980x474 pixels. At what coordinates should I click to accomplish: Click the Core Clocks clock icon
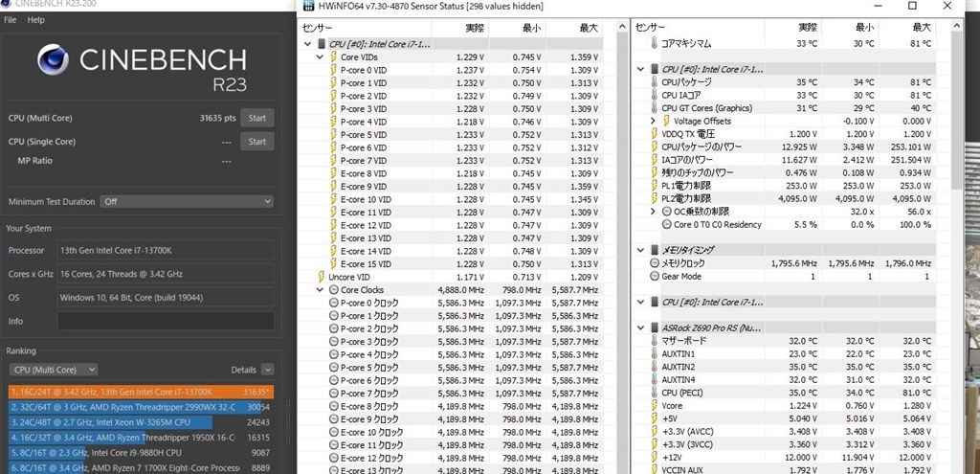pyautogui.click(x=334, y=290)
